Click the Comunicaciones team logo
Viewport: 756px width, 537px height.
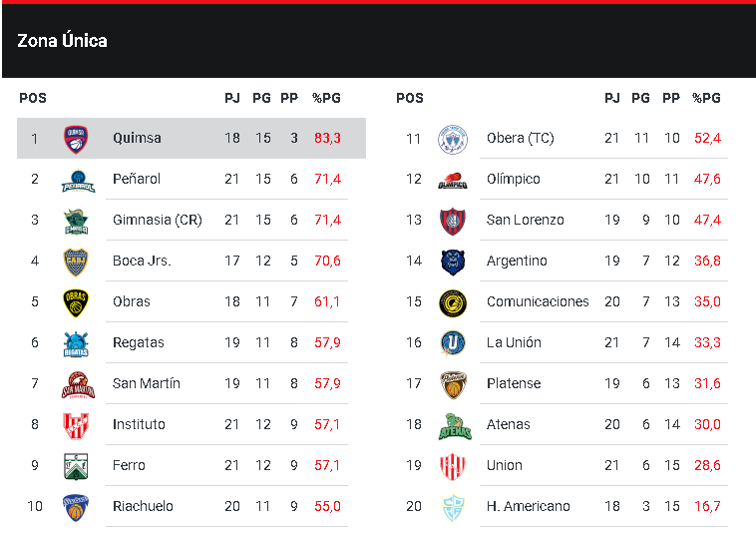tap(453, 302)
